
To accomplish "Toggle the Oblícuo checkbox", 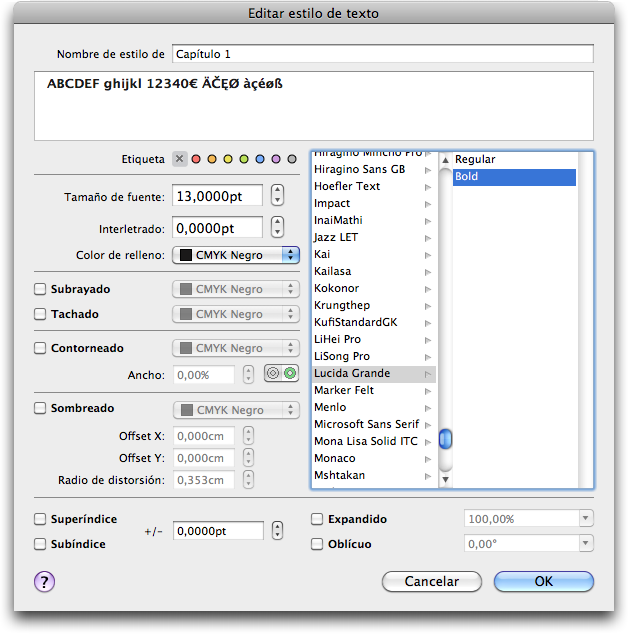I will (317, 544).
